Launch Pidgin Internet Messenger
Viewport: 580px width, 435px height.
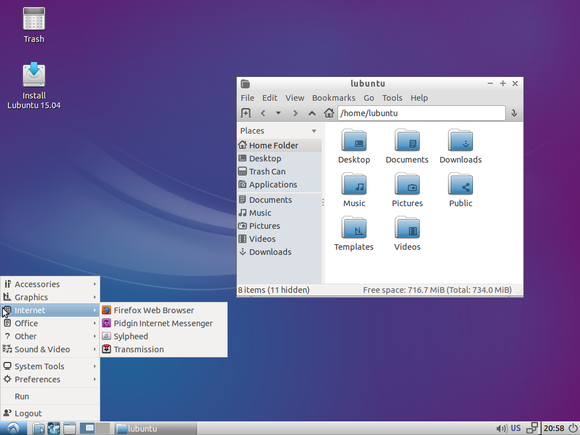coord(164,323)
